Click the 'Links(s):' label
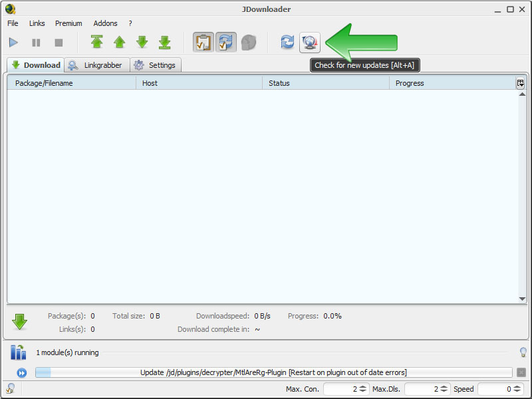 [72, 329]
